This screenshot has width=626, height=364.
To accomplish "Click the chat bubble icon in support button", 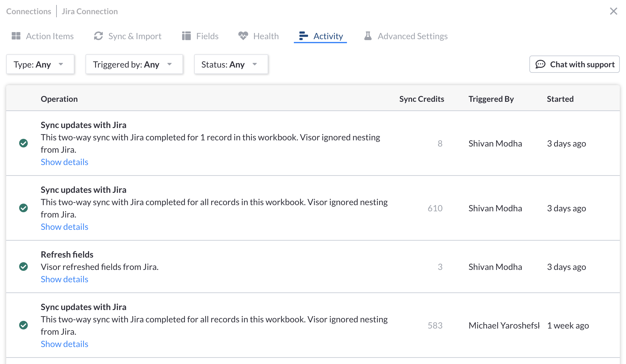I will pos(540,64).
